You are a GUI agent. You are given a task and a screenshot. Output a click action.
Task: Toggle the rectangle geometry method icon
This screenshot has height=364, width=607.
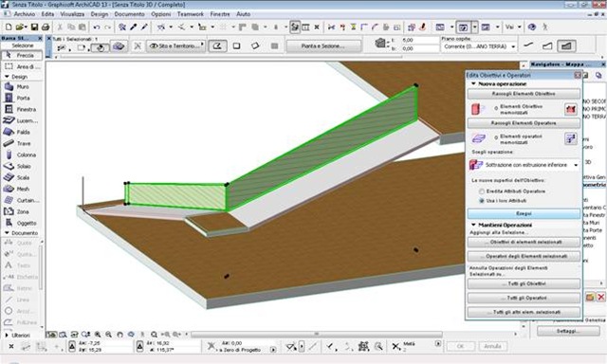point(236,46)
